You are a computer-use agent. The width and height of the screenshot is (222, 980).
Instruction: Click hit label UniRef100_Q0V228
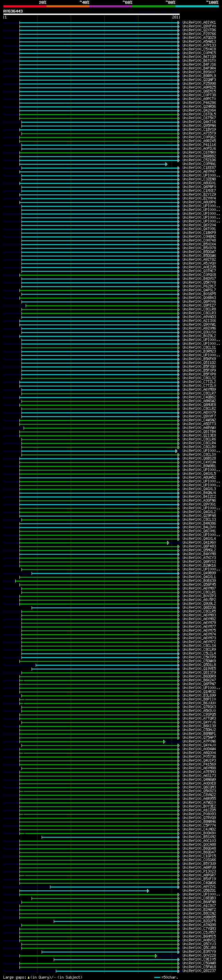pyautogui.click(x=199, y=956)
